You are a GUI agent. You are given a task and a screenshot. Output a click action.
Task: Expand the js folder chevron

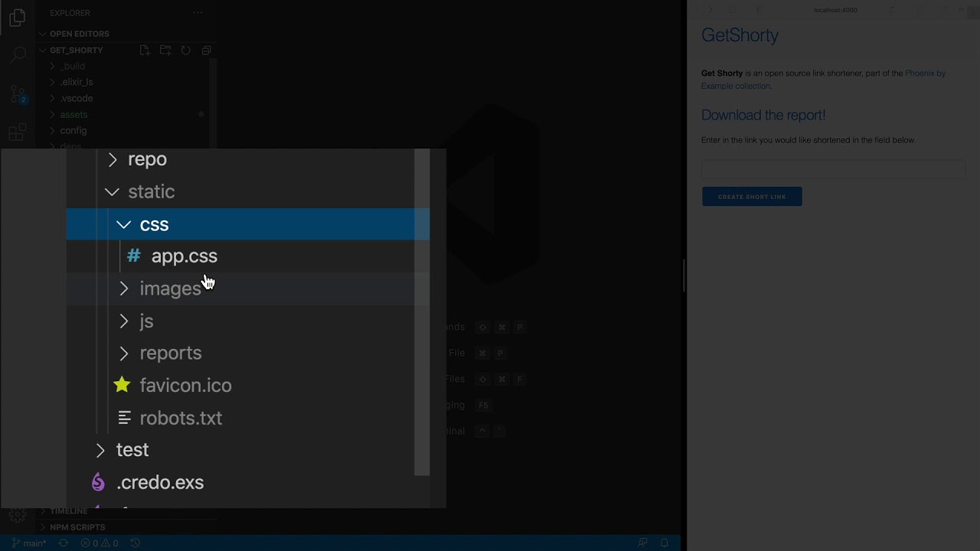point(124,321)
